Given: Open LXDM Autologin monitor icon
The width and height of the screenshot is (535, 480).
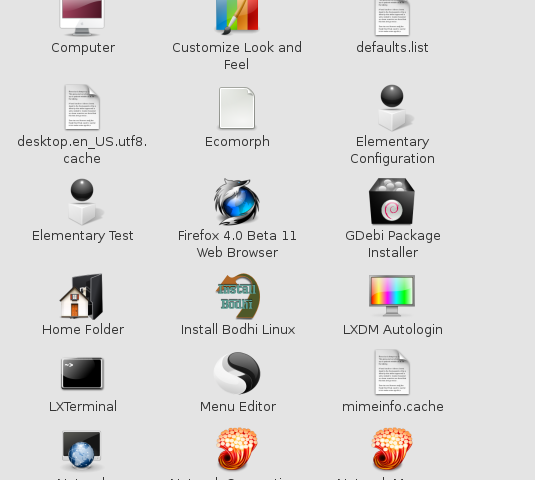Looking at the screenshot, I should [392, 295].
